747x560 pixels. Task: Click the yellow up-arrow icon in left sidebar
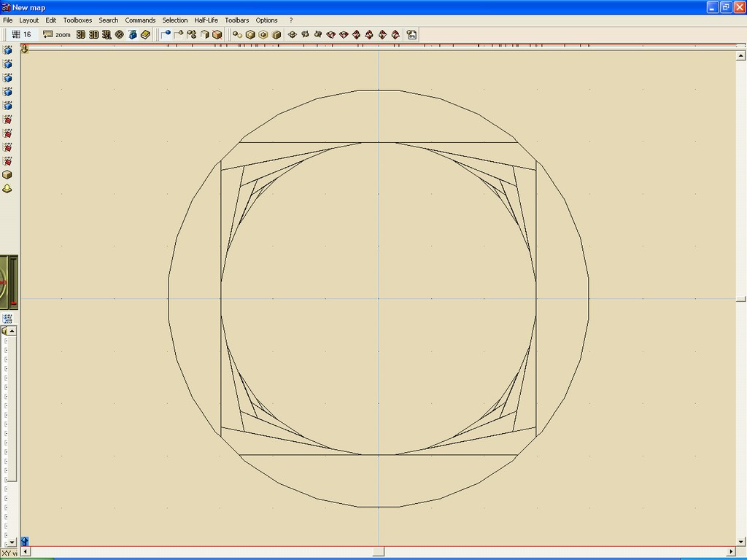(7, 189)
